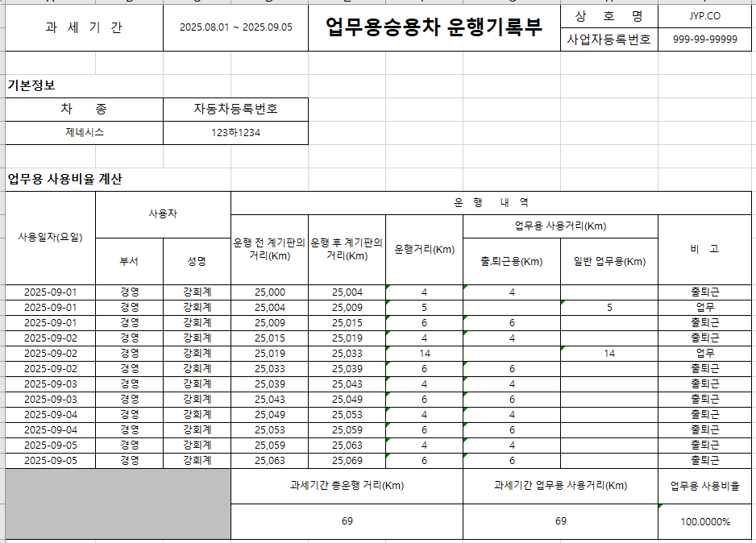
Task: Select the 100.0000% business usage ratio cell
Action: 704,521
